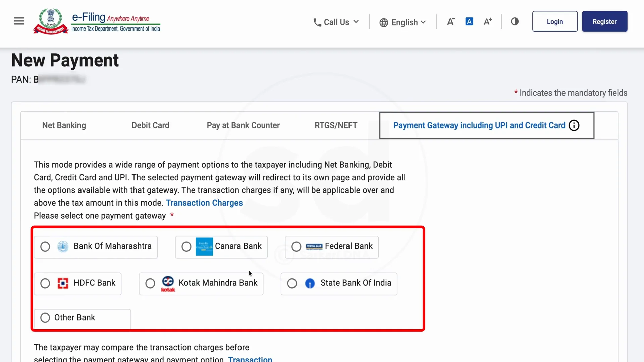This screenshot has height=362, width=644.
Task: Increase the font size with A+ icon
Action: tap(488, 22)
